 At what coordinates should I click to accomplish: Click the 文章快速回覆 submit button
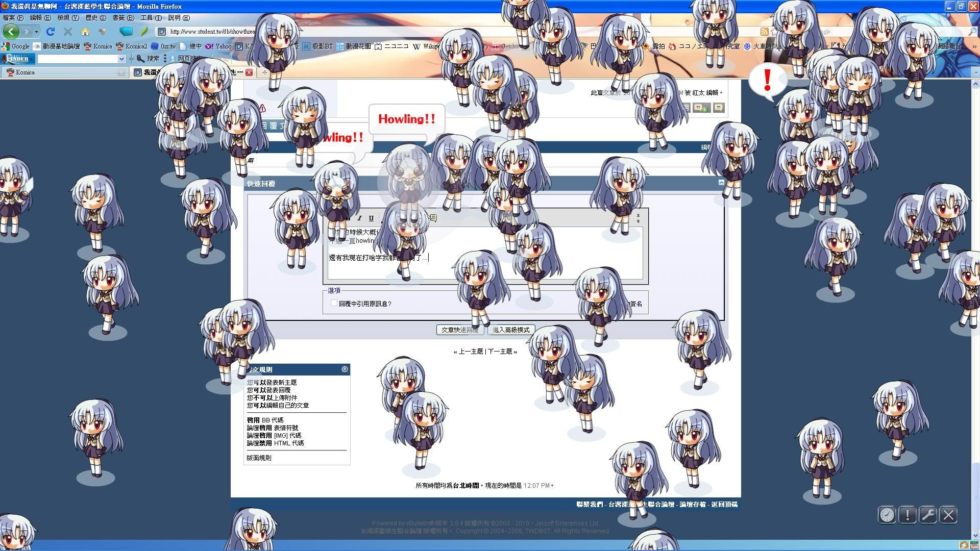(459, 330)
